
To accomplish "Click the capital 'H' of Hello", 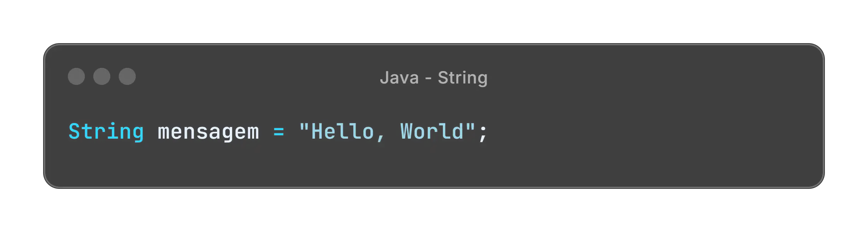I will click(x=317, y=132).
